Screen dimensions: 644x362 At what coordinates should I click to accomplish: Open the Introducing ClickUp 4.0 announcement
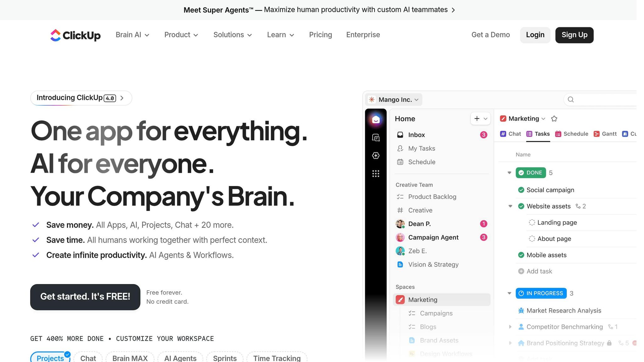pyautogui.click(x=81, y=98)
